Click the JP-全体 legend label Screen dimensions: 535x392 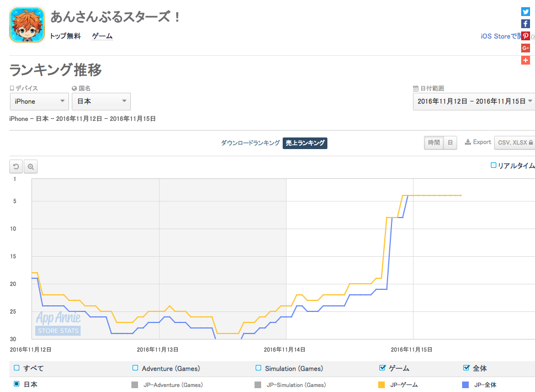click(485, 385)
